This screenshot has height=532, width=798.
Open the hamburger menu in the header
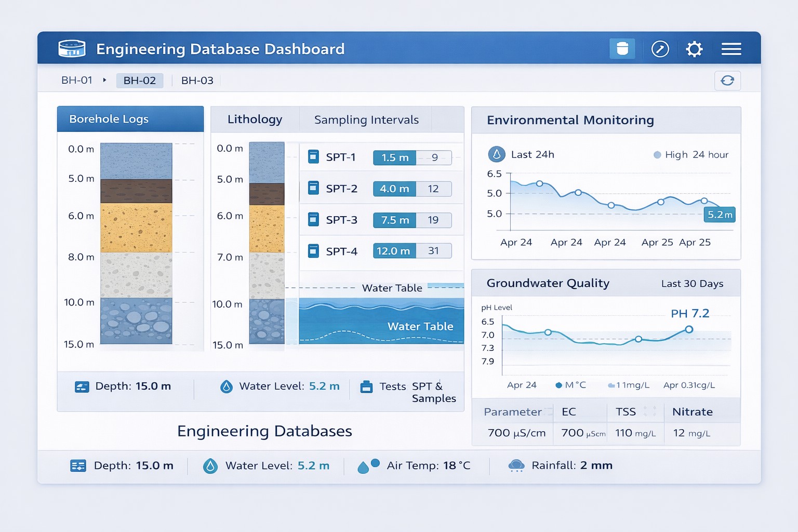(x=731, y=48)
